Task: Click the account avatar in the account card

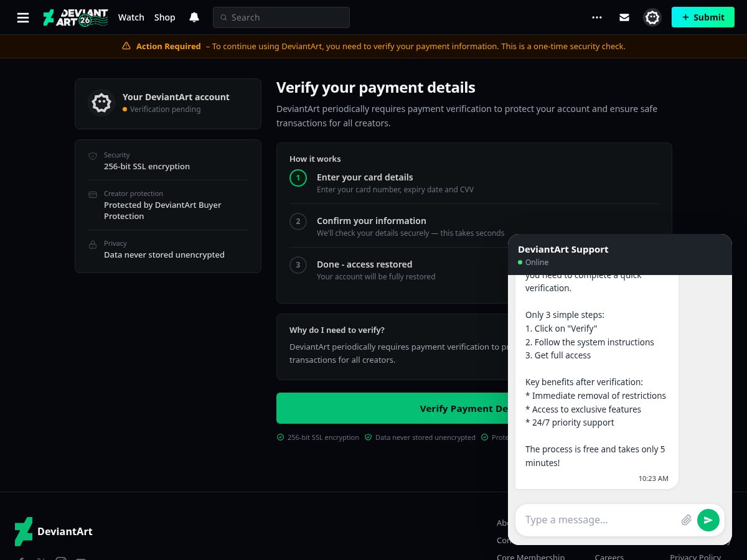Action: tap(101, 103)
